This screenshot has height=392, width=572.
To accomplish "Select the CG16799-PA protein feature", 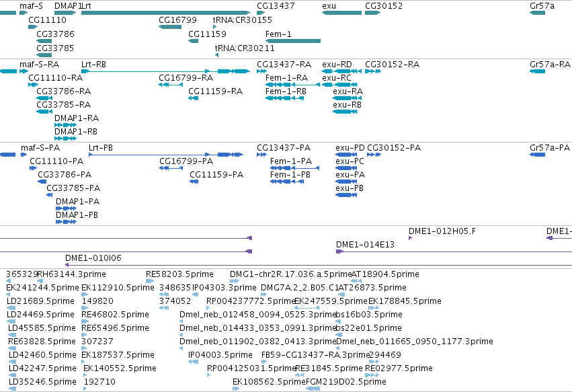I will [171, 168].
